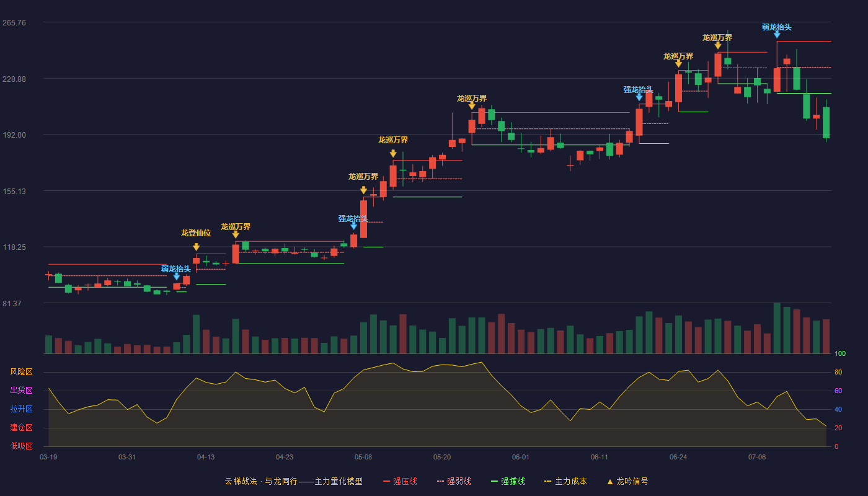Click the 228.88 price axis label
This screenshot has width=868, height=496.
[14, 79]
